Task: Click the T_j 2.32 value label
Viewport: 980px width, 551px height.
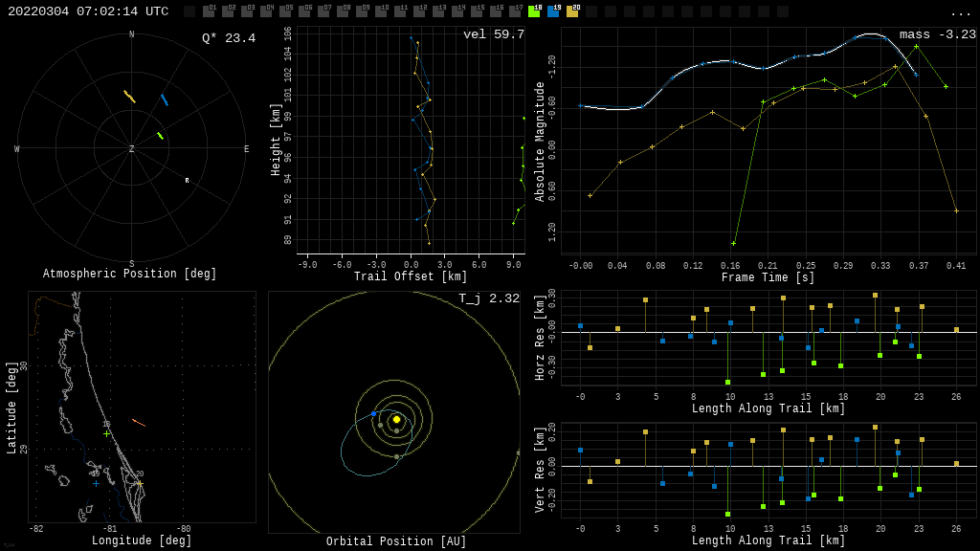Action: pos(488,298)
